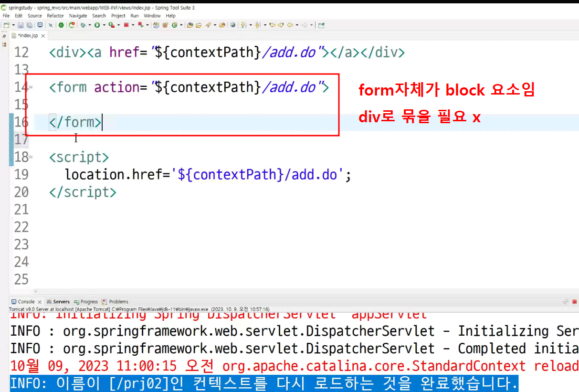Click the Next Annotation down-arrow icon
Screen dimensions: 579x392
coord(243,25)
